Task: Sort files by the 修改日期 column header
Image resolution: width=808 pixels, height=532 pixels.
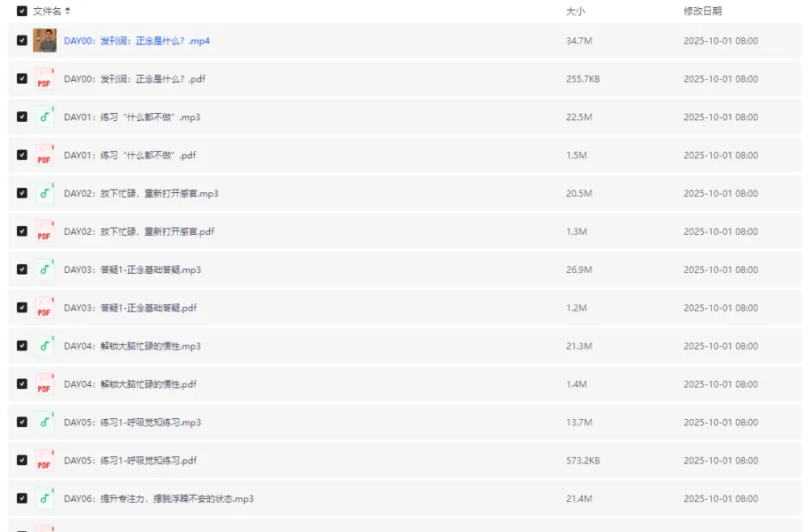Action: point(702,11)
